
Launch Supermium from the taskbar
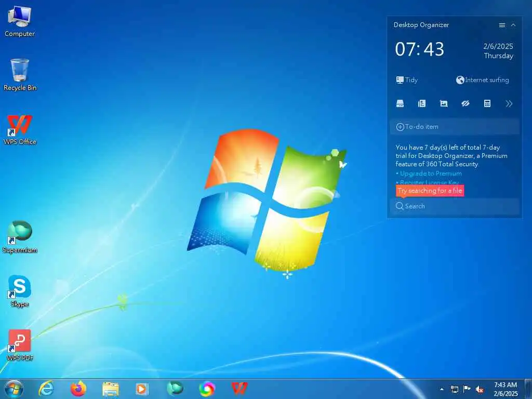[x=175, y=389]
